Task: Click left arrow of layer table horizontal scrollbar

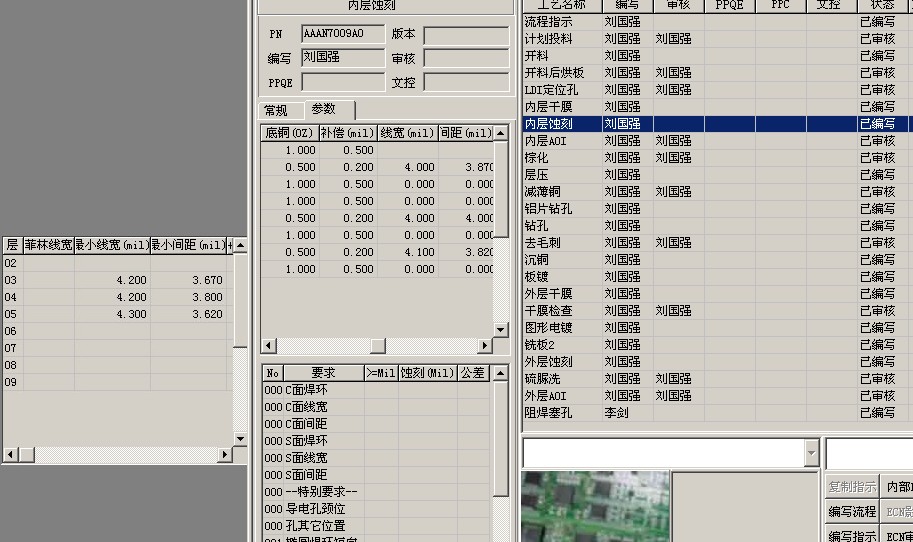Action: (10, 455)
